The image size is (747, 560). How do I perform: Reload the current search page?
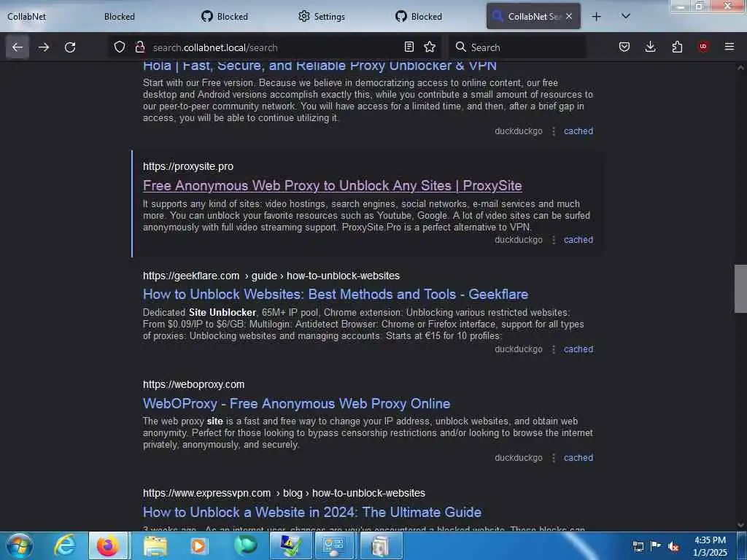tap(70, 47)
